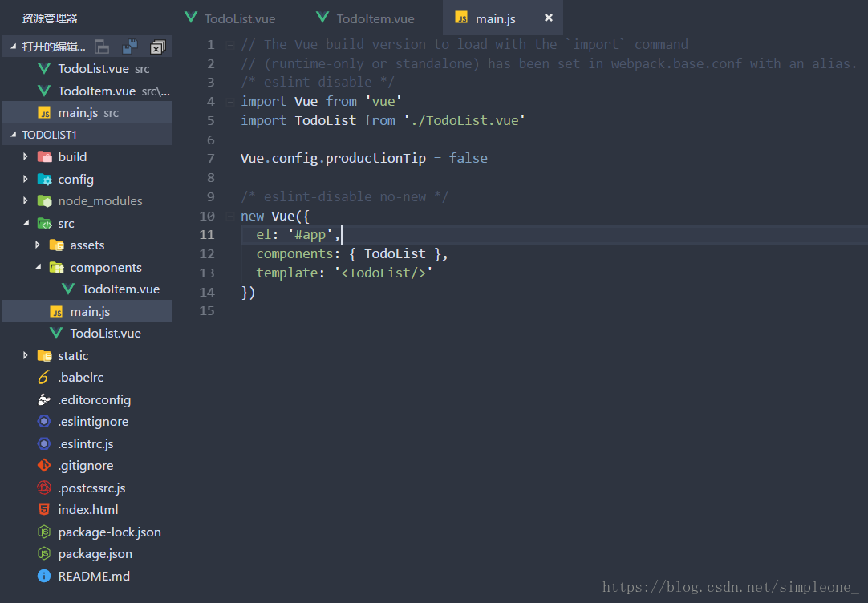The height and width of the screenshot is (603, 868).
Task: Click the Save All icon in open editors
Action: pyautogui.click(x=130, y=47)
